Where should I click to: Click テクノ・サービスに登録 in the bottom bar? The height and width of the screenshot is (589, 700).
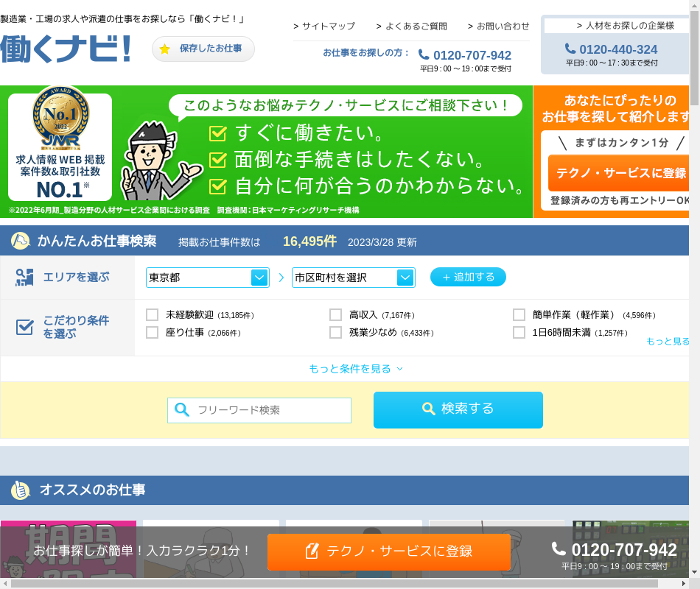(x=389, y=551)
